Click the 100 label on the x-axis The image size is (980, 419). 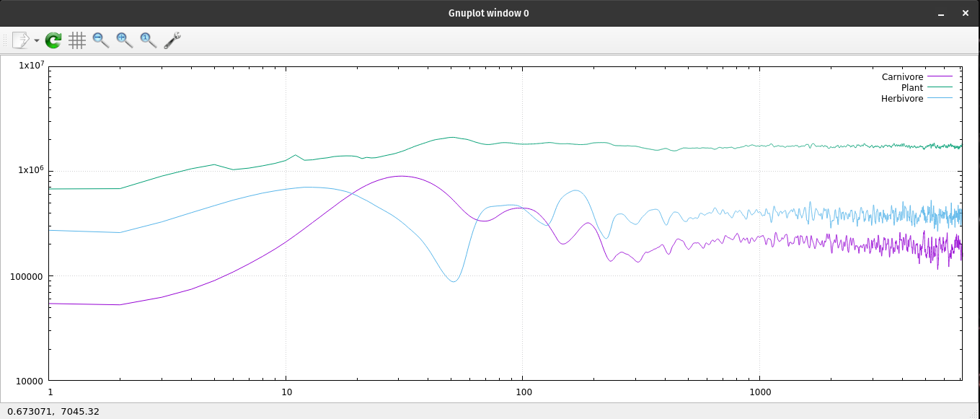[x=523, y=392]
